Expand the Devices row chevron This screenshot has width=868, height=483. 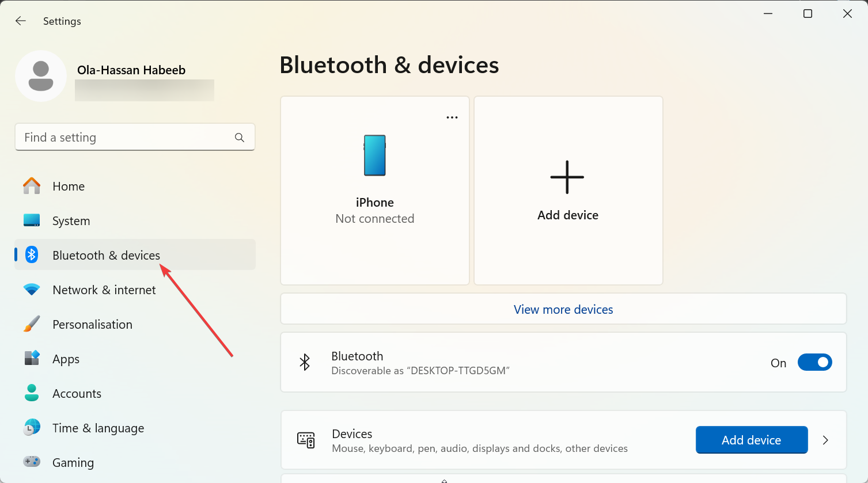(825, 440)
